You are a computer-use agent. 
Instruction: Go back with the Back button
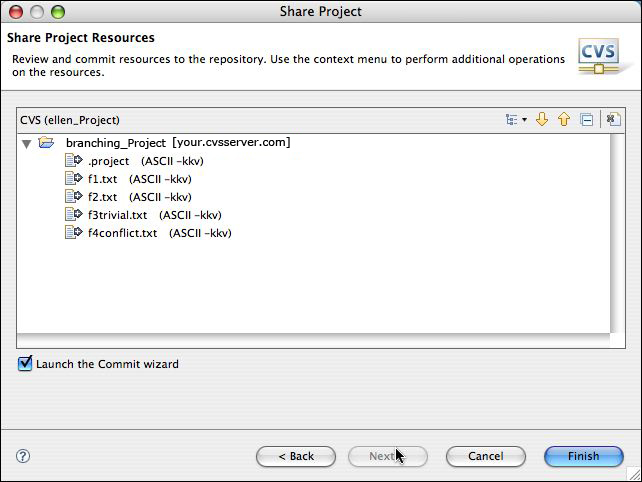point(295,456)
